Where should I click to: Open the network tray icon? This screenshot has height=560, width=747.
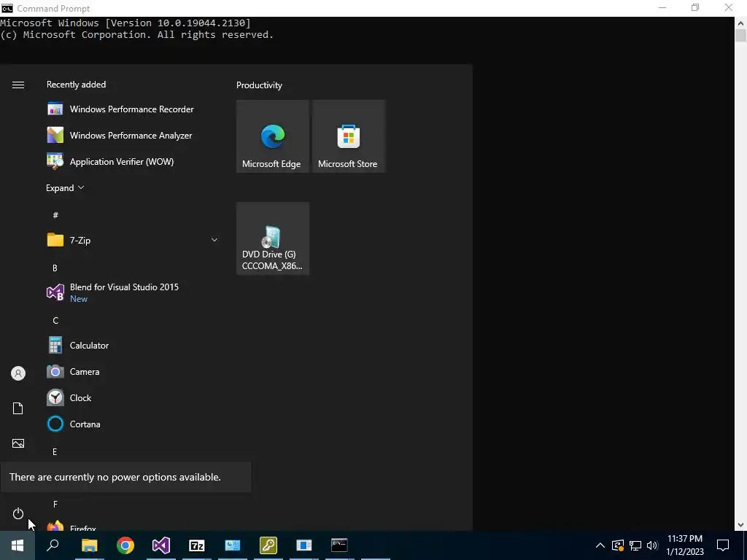pyautogui.click(x=635, y=545)
